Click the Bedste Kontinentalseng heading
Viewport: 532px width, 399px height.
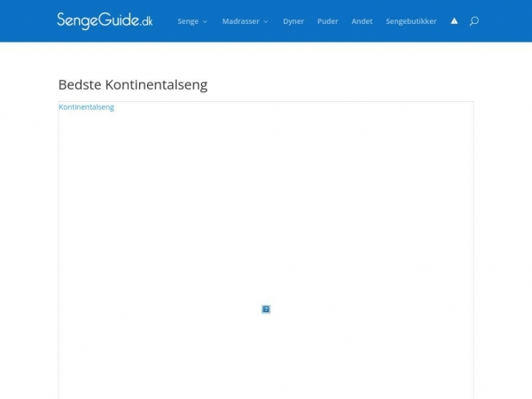(133, 85)
